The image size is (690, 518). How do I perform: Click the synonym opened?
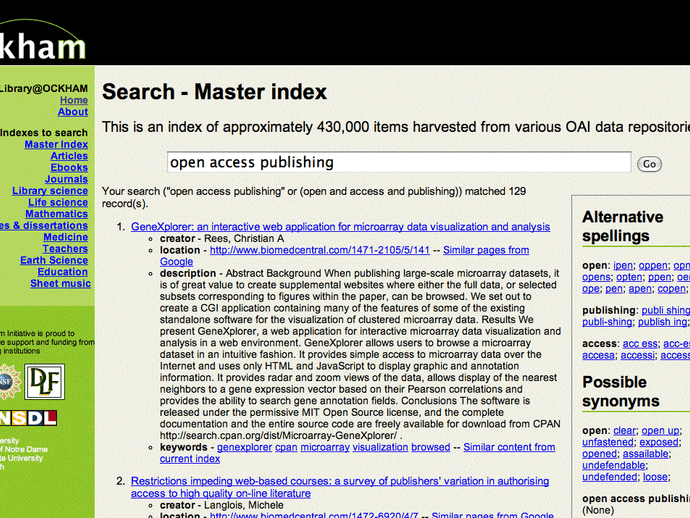click(599, 454)
